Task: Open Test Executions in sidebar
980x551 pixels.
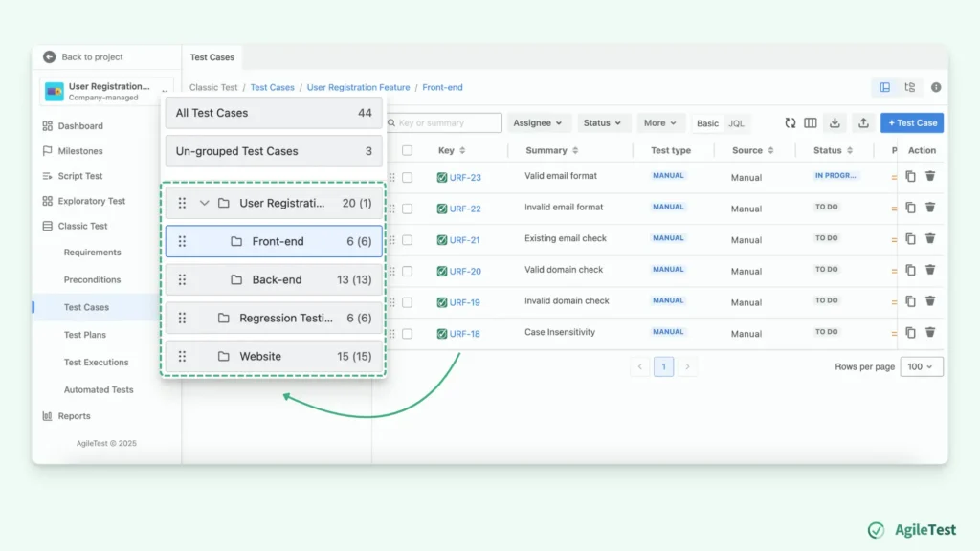Action: pyautogui.click(x=96, y=363)
